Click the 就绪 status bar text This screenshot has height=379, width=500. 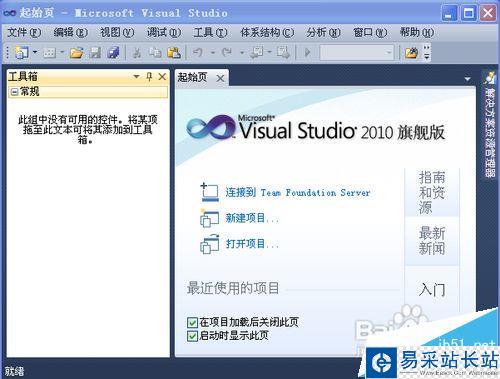coord(14,371)
